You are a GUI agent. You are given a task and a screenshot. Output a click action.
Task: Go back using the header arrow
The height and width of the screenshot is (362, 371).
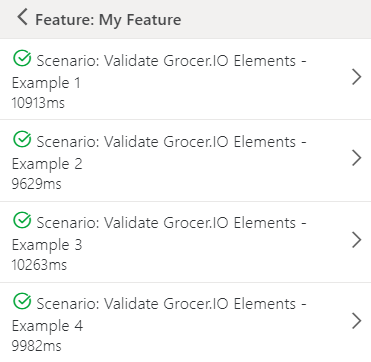(x=22, y=17)
